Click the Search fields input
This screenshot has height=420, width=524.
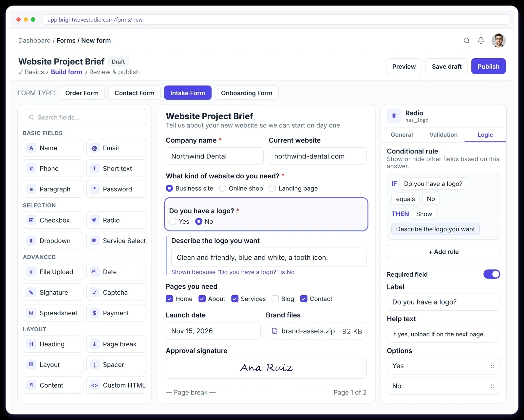point(84,117)
